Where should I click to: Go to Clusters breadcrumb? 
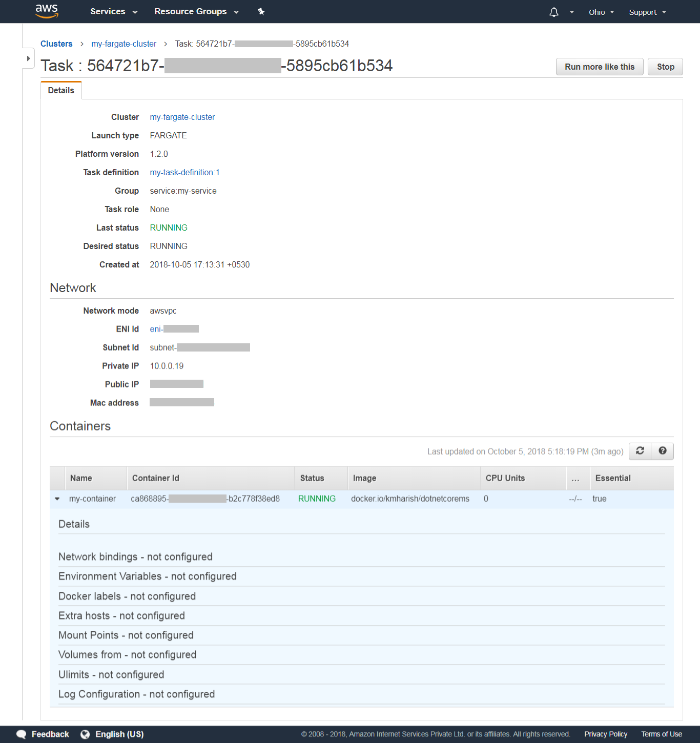tap(56, 44)
